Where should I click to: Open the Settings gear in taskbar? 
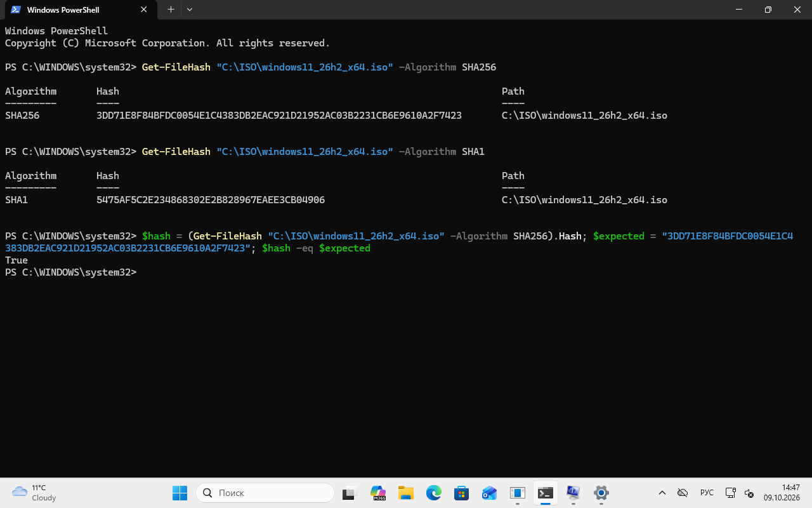point(601,493)
